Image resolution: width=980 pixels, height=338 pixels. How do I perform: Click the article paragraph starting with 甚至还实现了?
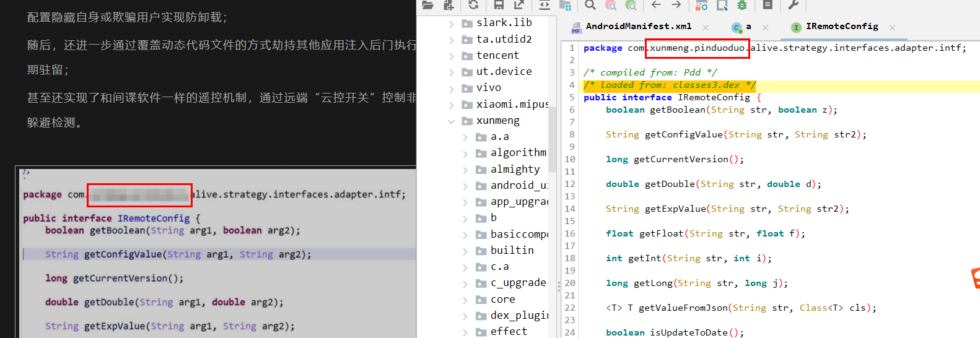pyautogui.click(x=222, y=98)
